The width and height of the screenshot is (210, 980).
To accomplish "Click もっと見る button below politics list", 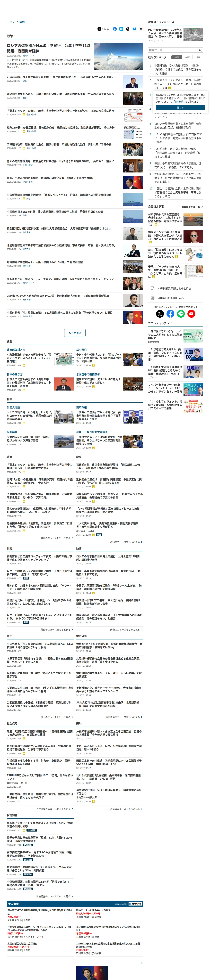I will pos(75,333).
